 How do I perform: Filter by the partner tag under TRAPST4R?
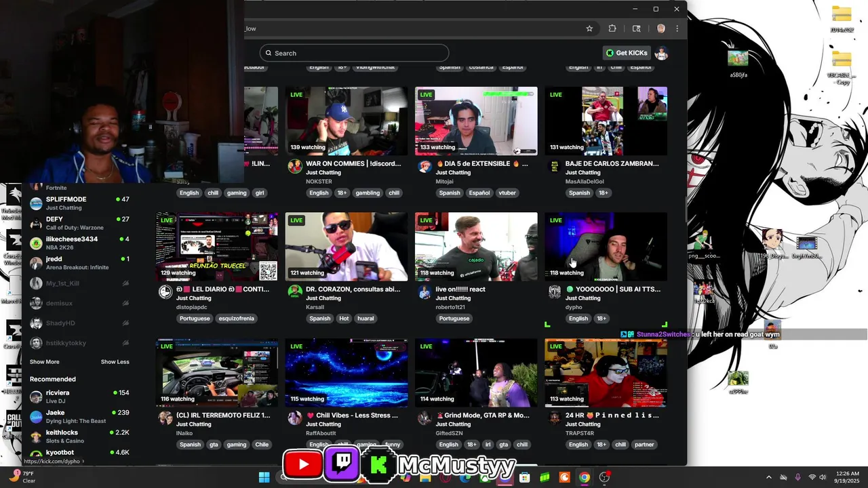pos(644,445)
